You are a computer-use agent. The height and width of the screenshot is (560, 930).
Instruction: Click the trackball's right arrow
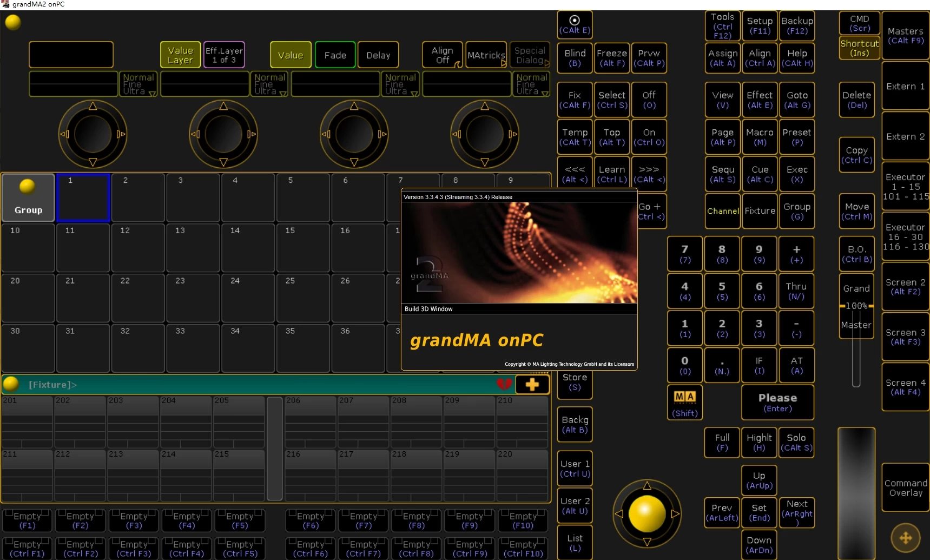point(675,513)
